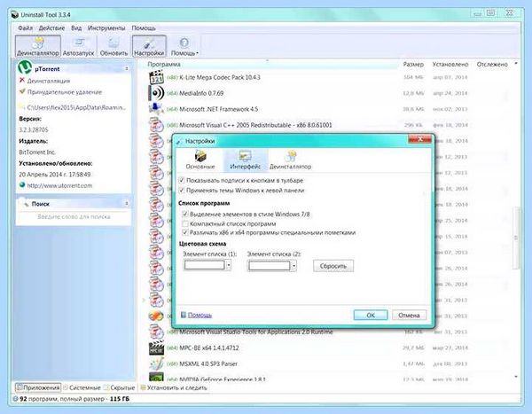Open the Помощь toolbar dropdown
532x414 pixels.
184,46
